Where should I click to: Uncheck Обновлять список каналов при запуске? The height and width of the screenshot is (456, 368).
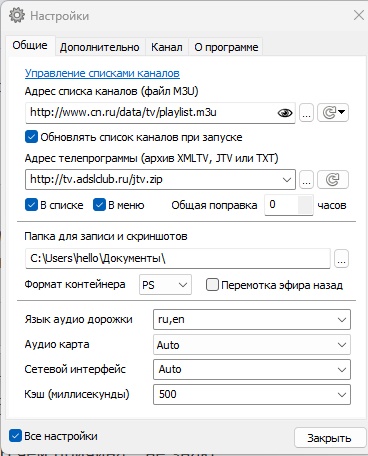[31, 137]
